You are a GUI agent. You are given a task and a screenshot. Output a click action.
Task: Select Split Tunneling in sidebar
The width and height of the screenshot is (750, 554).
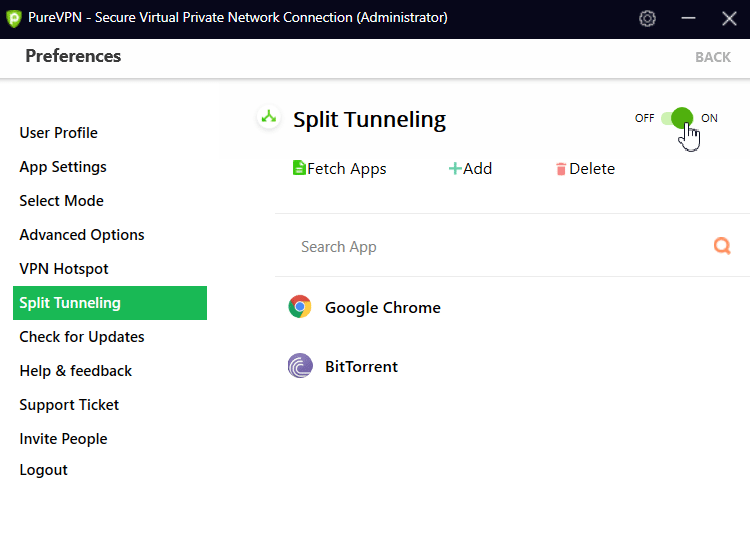(110, 303)
